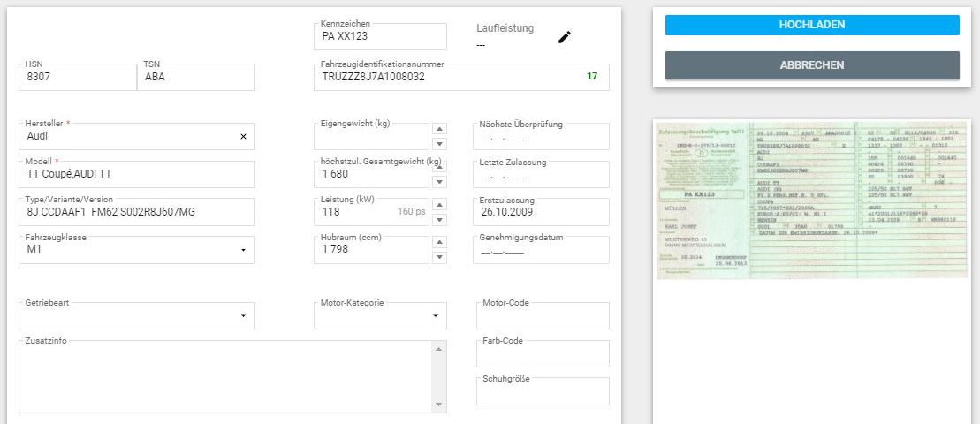This screenshot has height=424, width=980.
Task: Click the Kennzeichen input field
Action: point(380,36)
